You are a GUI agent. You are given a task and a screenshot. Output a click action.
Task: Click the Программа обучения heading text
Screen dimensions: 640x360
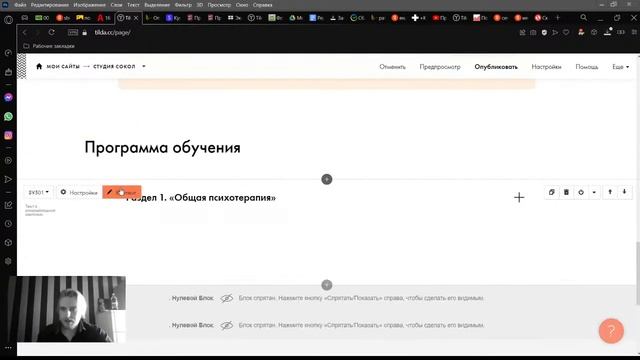[x=162, y=147]
